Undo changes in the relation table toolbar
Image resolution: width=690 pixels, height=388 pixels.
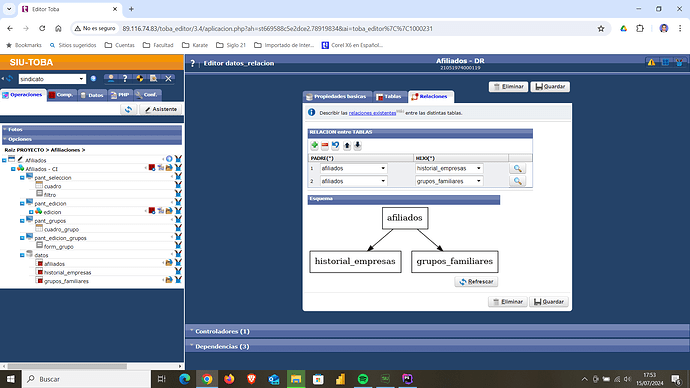(x=335, y=145)
